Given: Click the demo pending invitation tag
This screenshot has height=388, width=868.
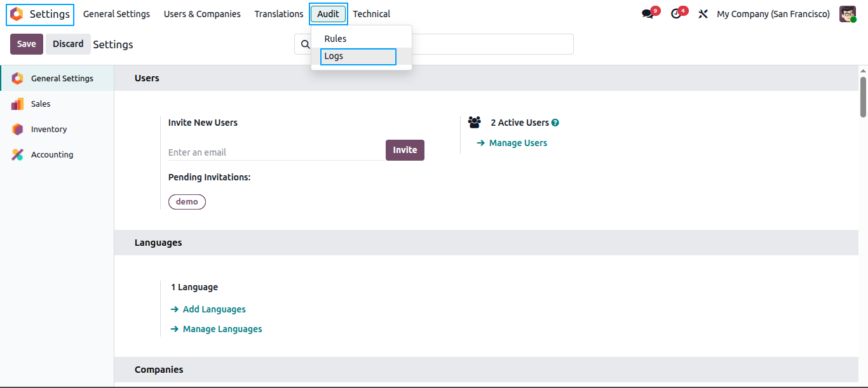Looking at the screenshot, I should [187, 202].
